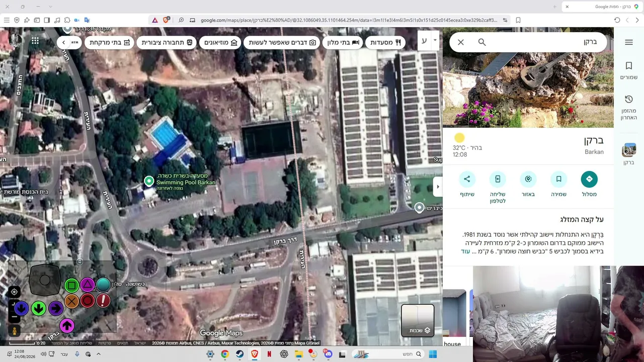
Task: Open the extensions puzzle icon
Action: tap(67, 20)
